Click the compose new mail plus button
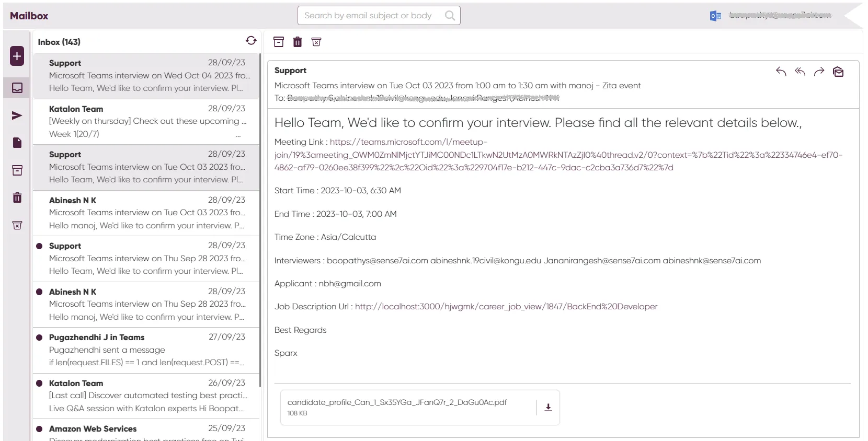Image resolution: width=868 pixels, height=441 pixels. click(17, 56)
